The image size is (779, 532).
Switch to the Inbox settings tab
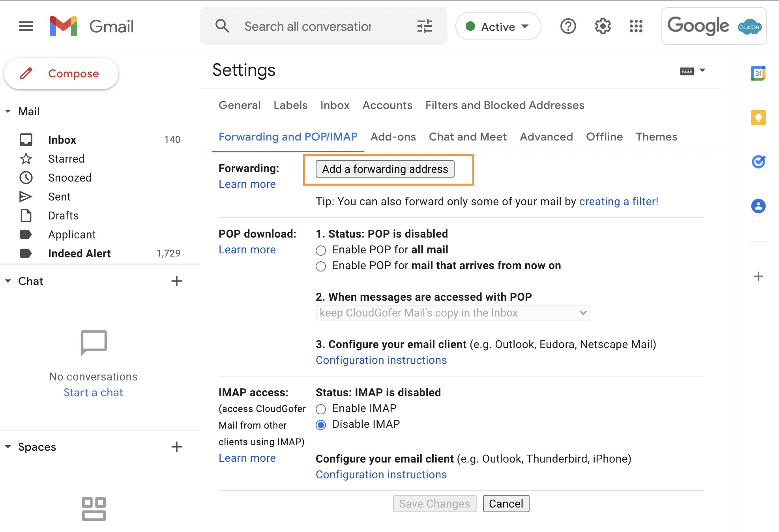pos(335,105)
